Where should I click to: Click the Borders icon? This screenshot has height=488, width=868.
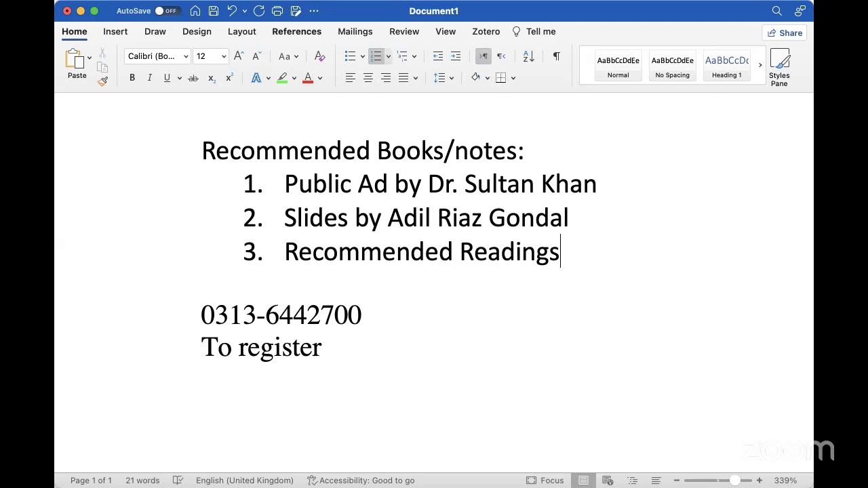click(501, 78)
